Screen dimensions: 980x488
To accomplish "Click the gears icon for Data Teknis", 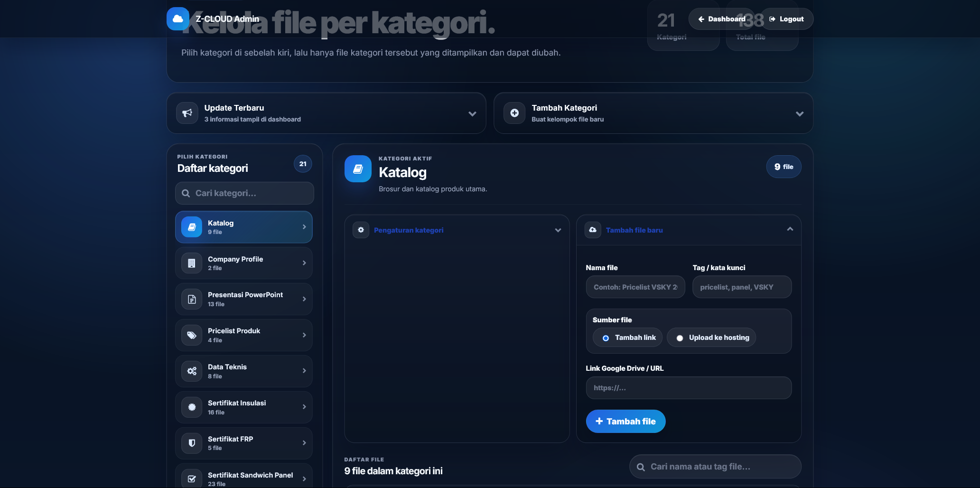I will (x=192, y=371).
